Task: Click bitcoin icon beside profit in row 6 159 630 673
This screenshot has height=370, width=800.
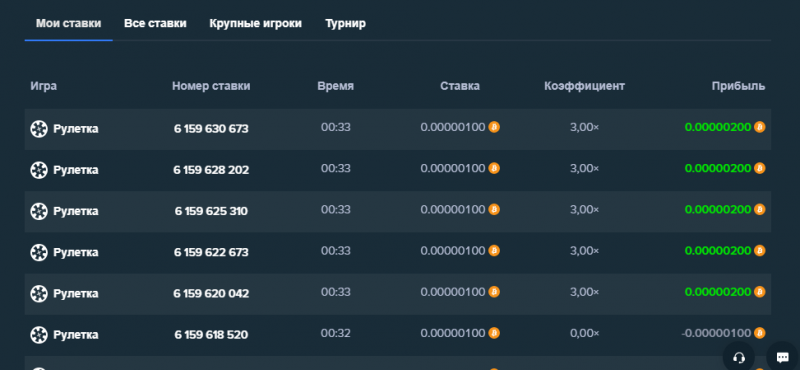Action: tap(760, 127)
